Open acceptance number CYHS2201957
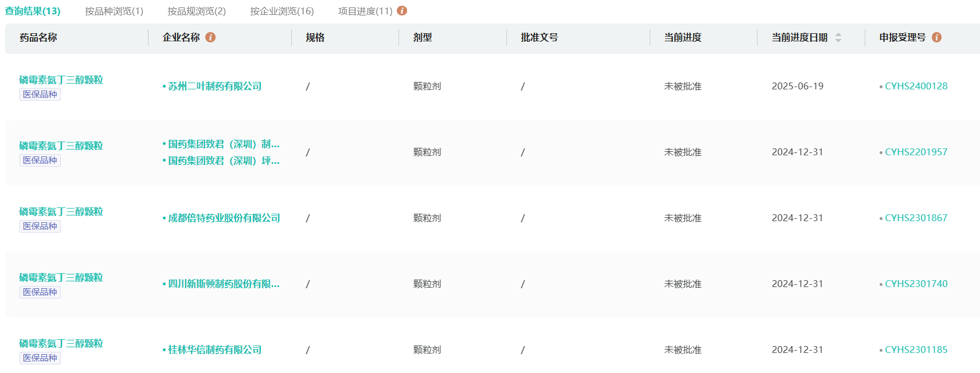Viewport: 980px width, 373px height. 916,152
